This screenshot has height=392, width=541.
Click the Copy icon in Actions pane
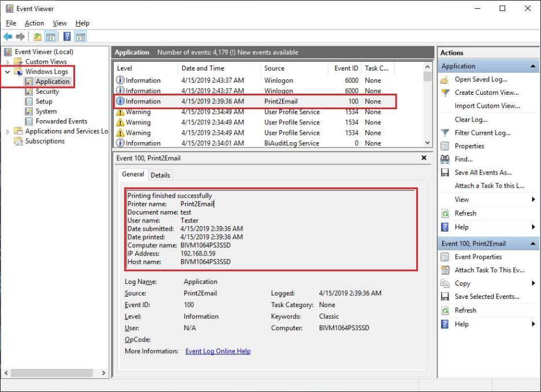click(445, 284)
